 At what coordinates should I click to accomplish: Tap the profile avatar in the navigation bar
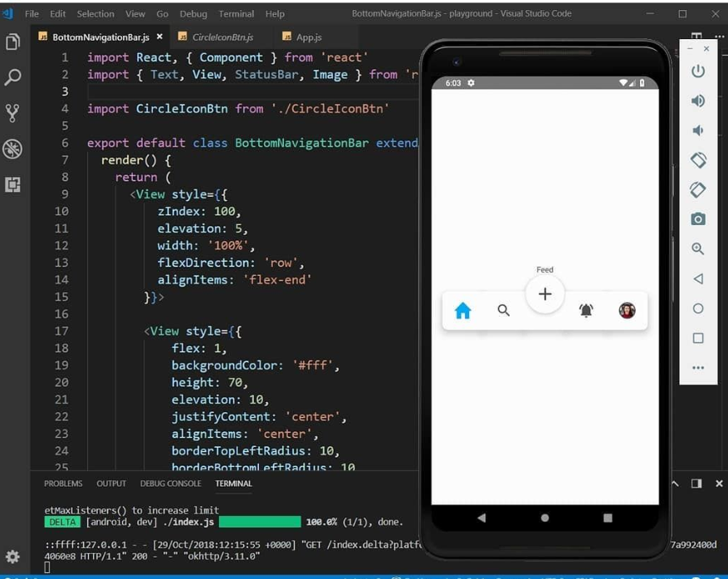[628, 311]
